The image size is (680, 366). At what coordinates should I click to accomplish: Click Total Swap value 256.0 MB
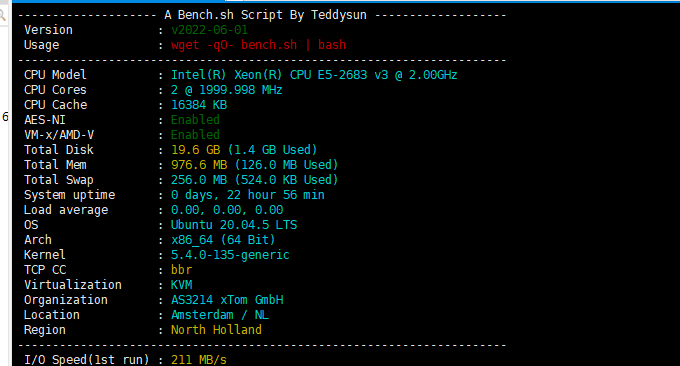tap(199, 180)
